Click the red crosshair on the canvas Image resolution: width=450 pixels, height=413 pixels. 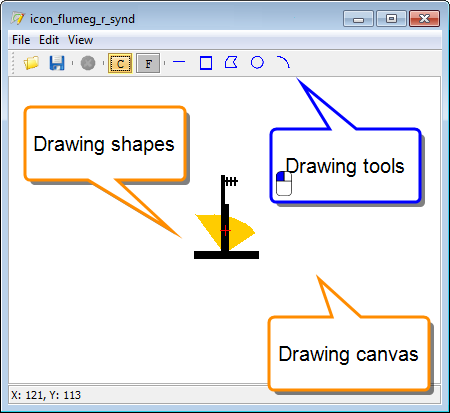click(225, 230)
